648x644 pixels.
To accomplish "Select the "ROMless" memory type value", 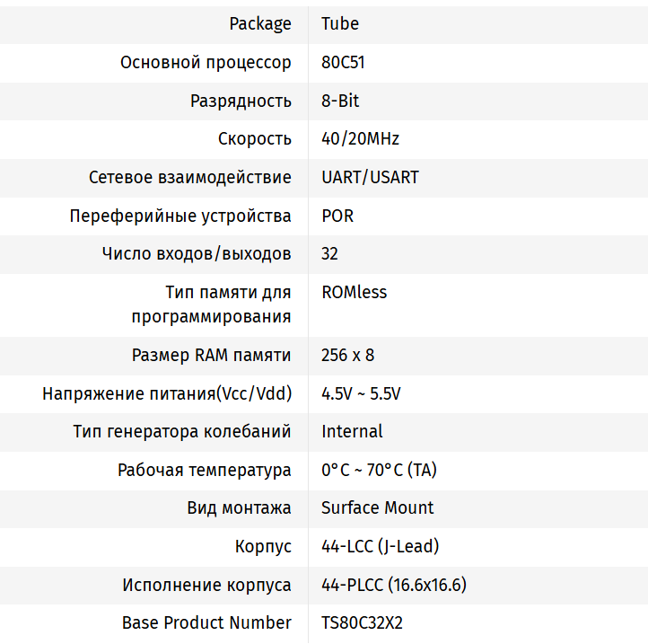I will click(x=354, y=292).
